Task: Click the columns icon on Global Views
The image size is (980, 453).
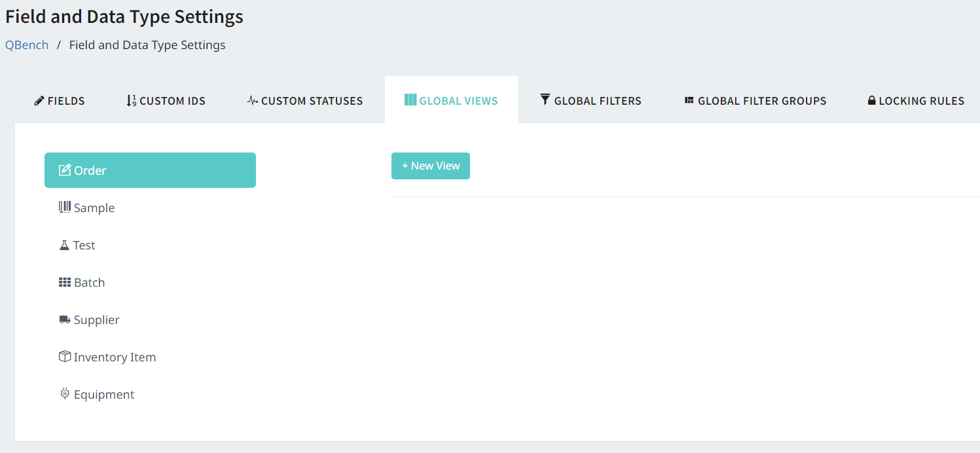Action: [x=410, y=100]
